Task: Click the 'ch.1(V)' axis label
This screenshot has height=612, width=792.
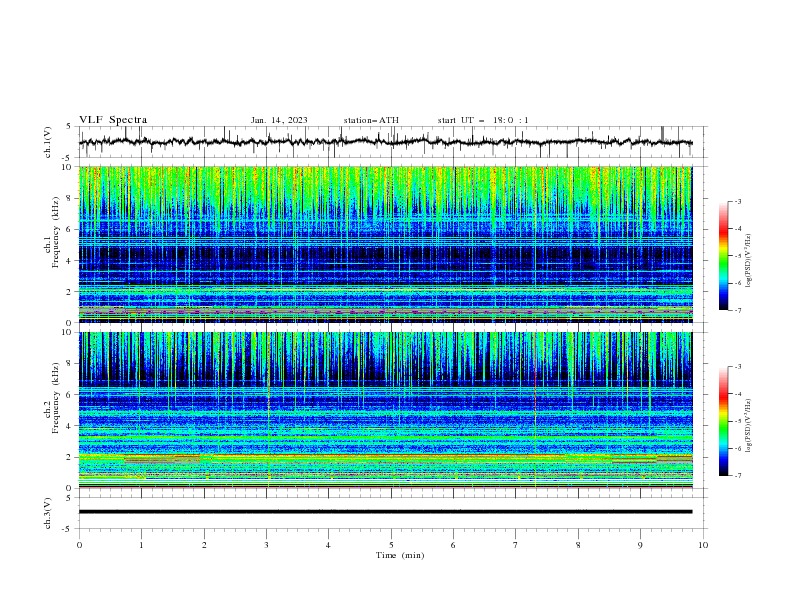Action: pos(48,142)
